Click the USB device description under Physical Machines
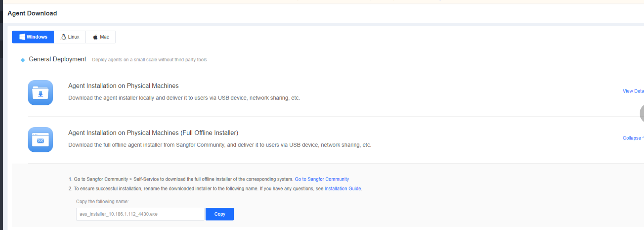Image resolution: width=644 pixels, height=230 pixels. coord(184,98)
